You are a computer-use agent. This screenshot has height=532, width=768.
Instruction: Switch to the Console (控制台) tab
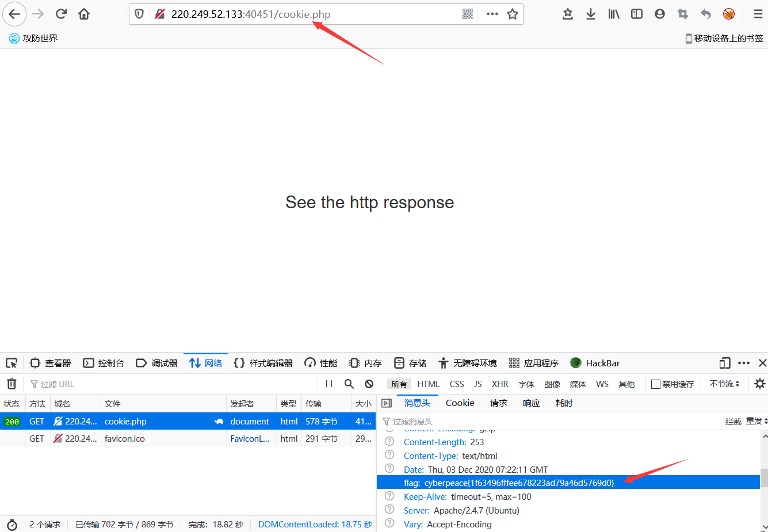point(104,363)
